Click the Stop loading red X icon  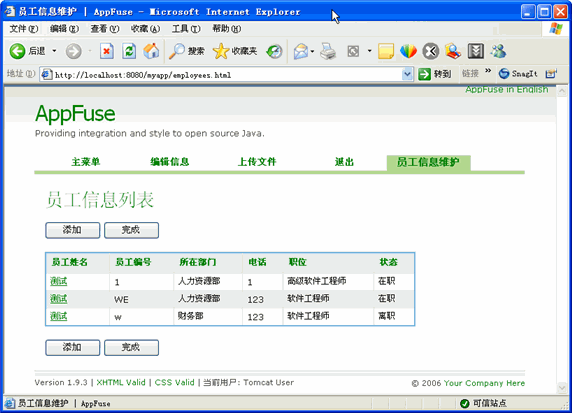click(x=107, y=51)
